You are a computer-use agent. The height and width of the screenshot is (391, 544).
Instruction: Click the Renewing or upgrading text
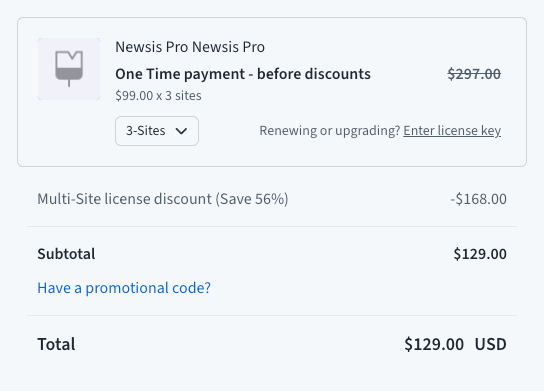pyautogui.click(x=330, y=131)
